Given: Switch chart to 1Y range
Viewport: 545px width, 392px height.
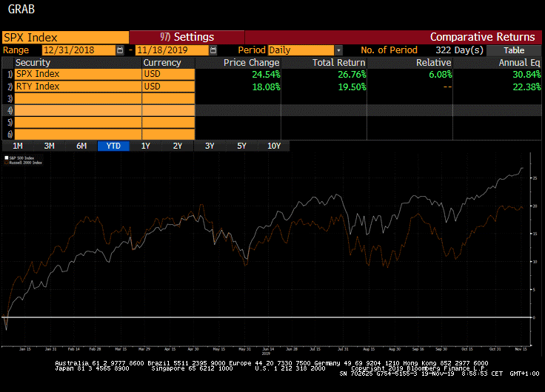Looking at the screenshot, I should click(x=146, y=146).
